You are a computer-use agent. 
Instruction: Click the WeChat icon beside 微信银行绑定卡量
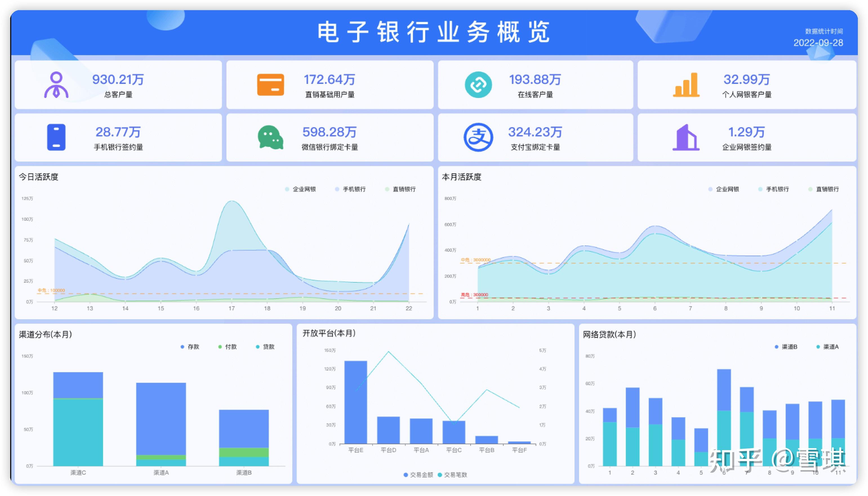(271, 138)
